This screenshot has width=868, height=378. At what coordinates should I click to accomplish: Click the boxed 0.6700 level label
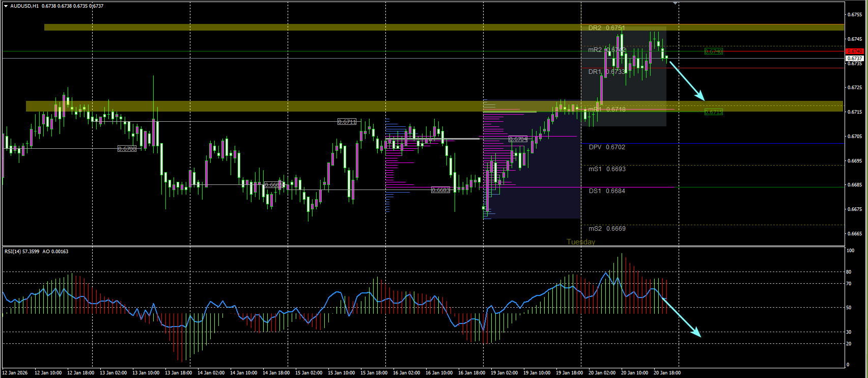click(x=127, y=149)
